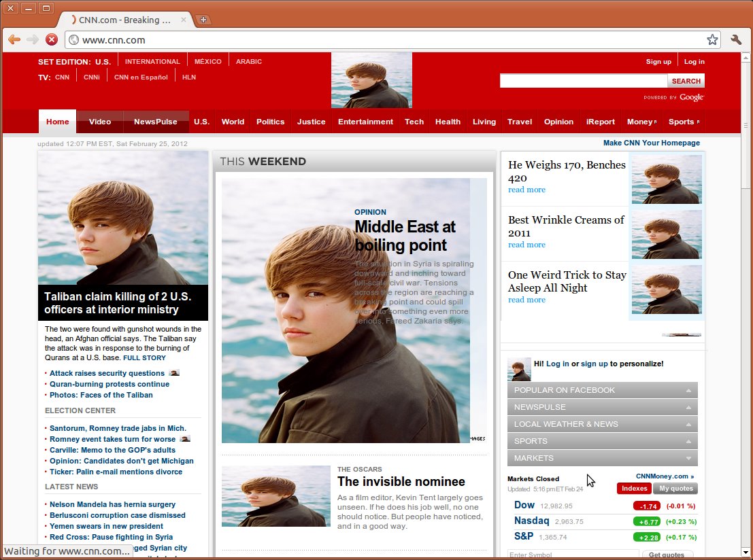Go to the Travel section
The image size is (753, 560).
(520, 122)
